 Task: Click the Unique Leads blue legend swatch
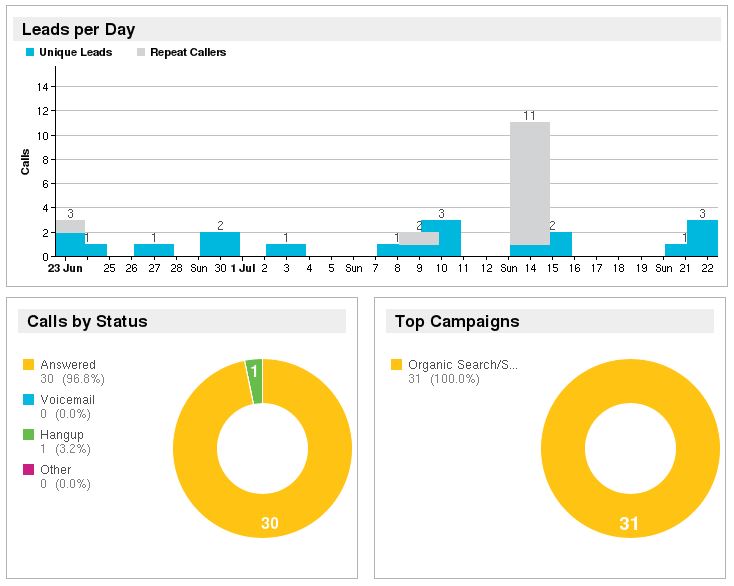point(30,52)
